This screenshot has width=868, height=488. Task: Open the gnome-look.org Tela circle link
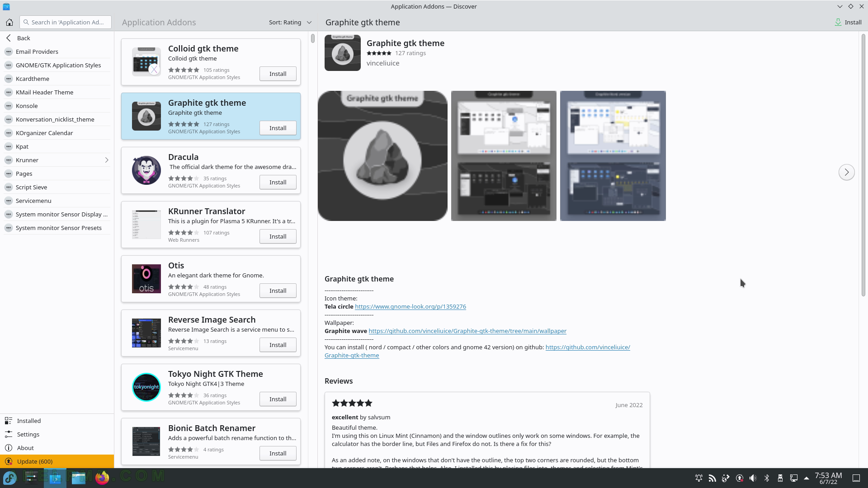click(410, 306)
